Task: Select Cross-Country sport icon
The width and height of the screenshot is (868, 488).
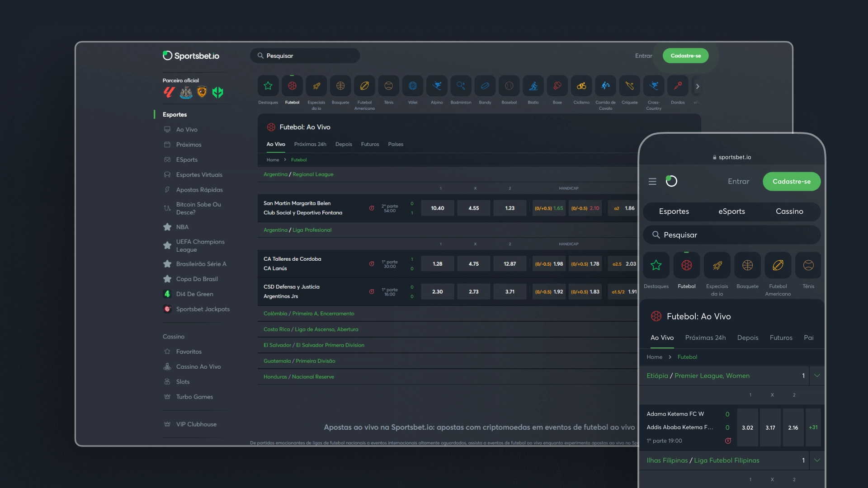Action: click(654, 86)
